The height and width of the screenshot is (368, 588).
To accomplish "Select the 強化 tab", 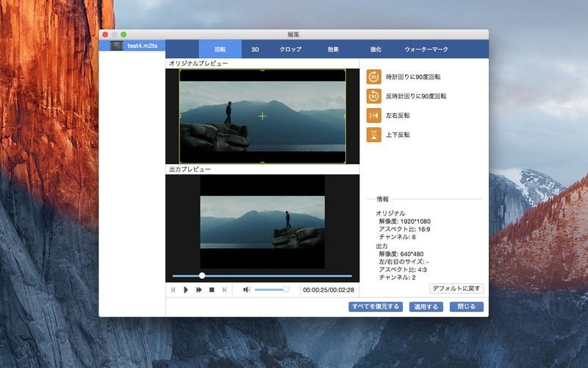I will pos(376,49).
